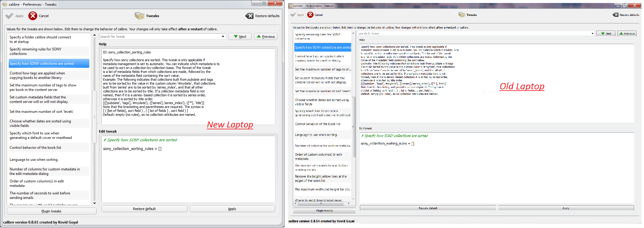Click the Tweaks icon in the right window header
This screenshot has width=644, height=228.
pyautogui.click(x=462, y=15)
